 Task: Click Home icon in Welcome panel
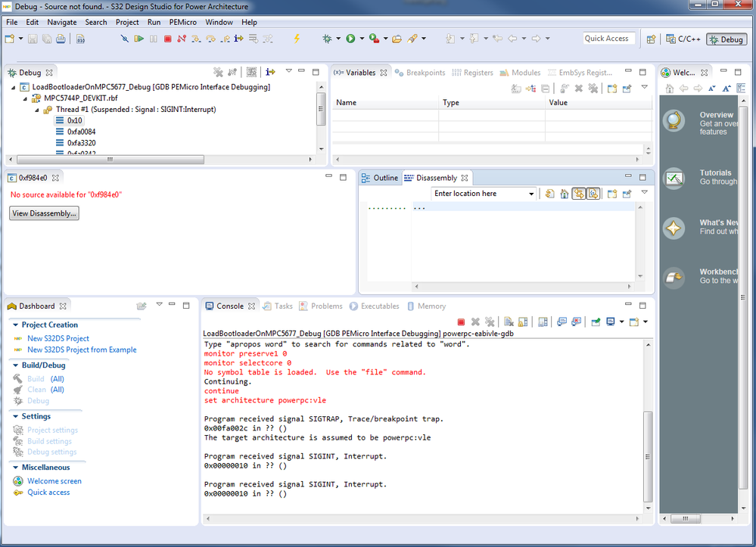[x=669, y=89]
